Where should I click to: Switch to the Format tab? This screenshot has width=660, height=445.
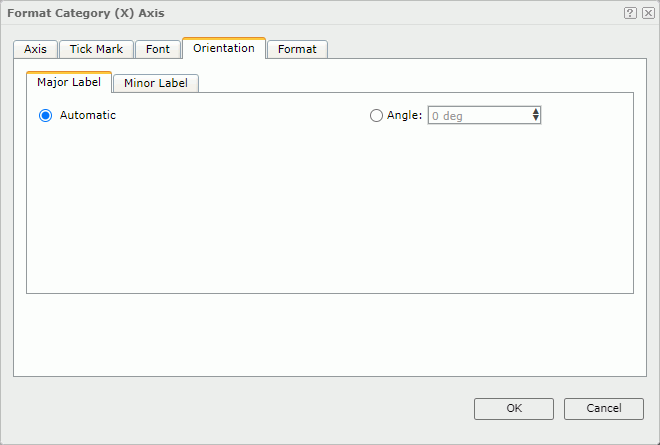(297, 49)
